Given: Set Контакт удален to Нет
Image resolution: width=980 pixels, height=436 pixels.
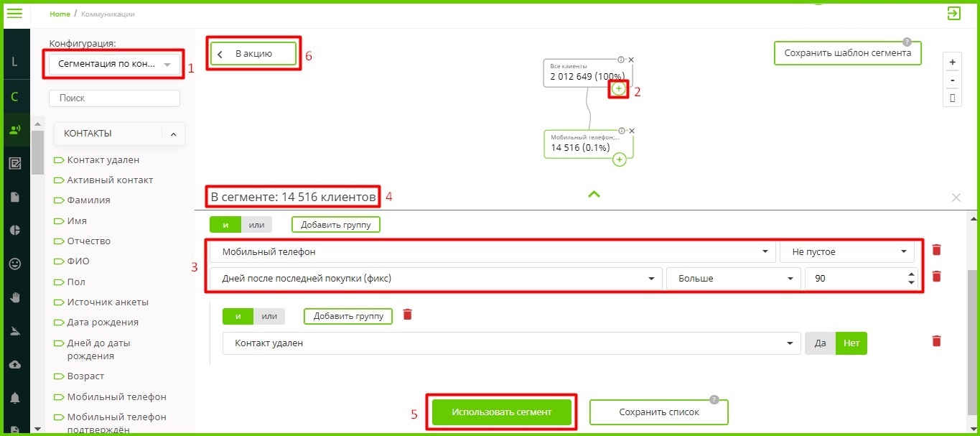Looking at the screenshot, I should coord(851,343).
